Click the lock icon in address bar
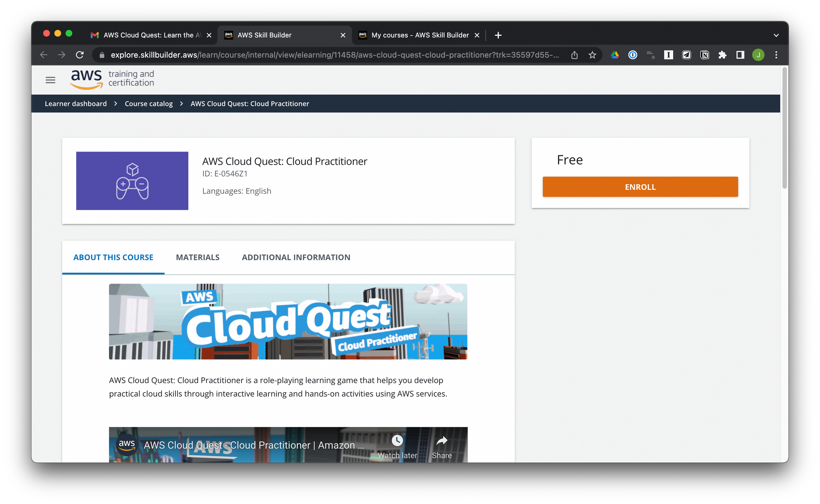Image resolution: width=820 pixels, height=504 pixels. [102, 55]
